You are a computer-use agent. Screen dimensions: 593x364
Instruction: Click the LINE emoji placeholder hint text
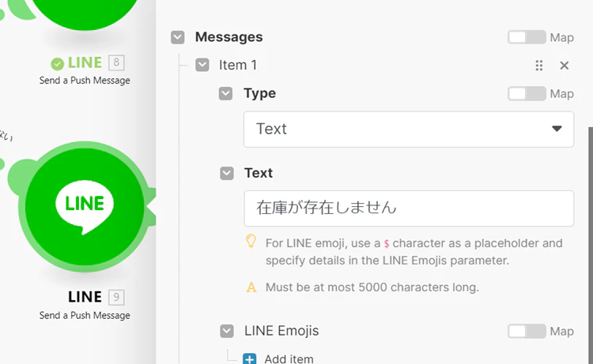coord(414,252)
